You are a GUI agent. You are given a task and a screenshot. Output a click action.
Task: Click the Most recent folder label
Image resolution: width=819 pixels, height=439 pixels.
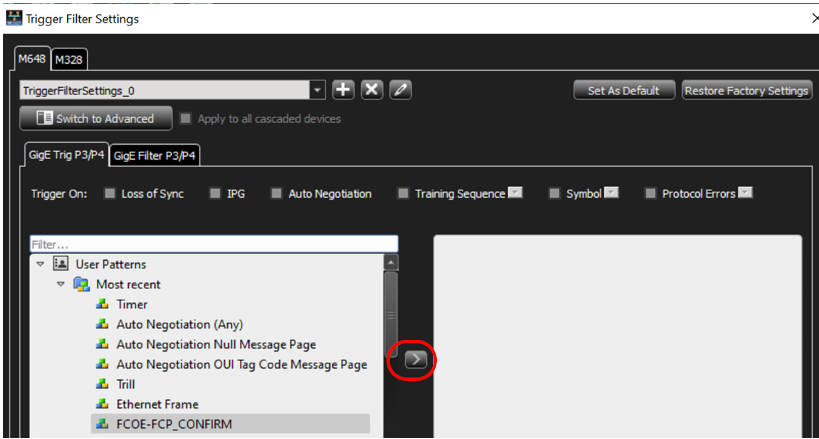[128, 284]
